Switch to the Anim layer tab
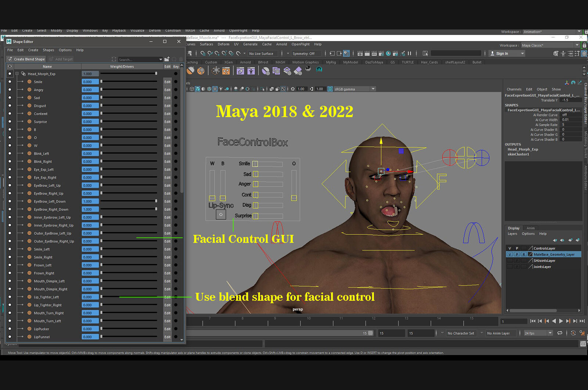588x390 pixels. pos(531,228)
